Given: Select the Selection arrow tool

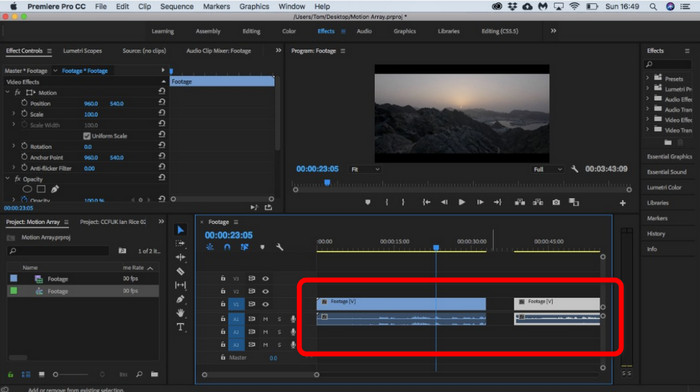Looking at the screenshot, I should [x=180, y=230].
